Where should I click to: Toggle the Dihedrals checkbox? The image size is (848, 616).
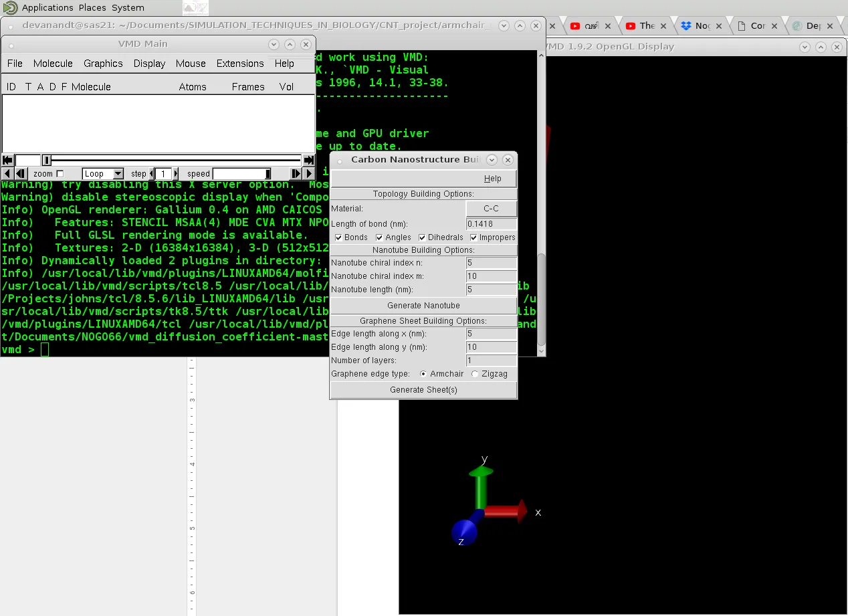[422, 237]
